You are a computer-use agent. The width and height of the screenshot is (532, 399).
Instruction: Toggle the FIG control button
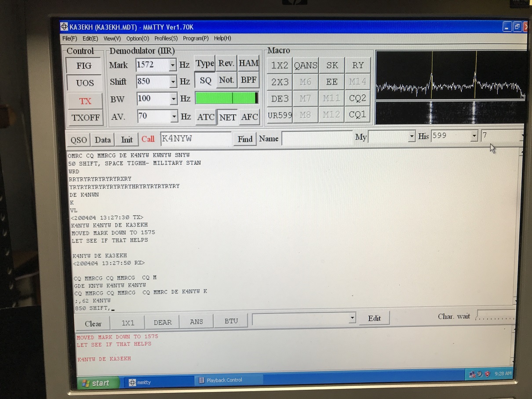(84, 65)
